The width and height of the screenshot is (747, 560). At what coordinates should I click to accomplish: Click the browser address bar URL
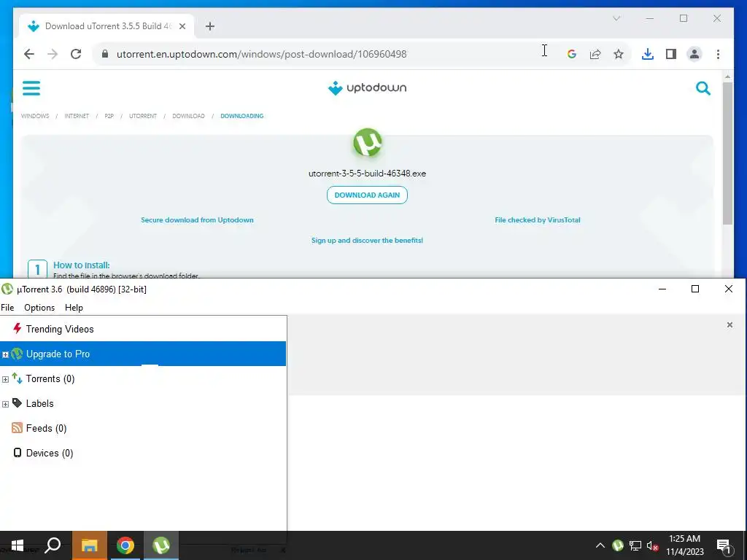tap(262, 54)
